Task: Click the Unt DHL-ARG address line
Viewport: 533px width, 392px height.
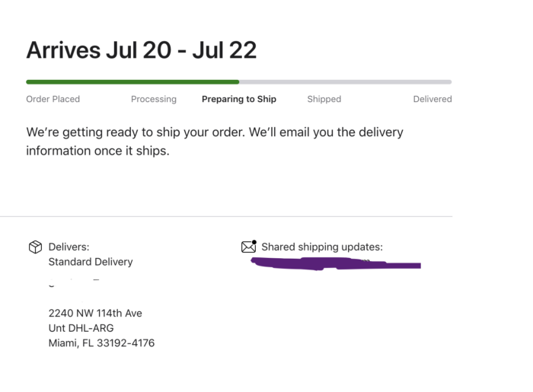Action: [x=81, y=328]
